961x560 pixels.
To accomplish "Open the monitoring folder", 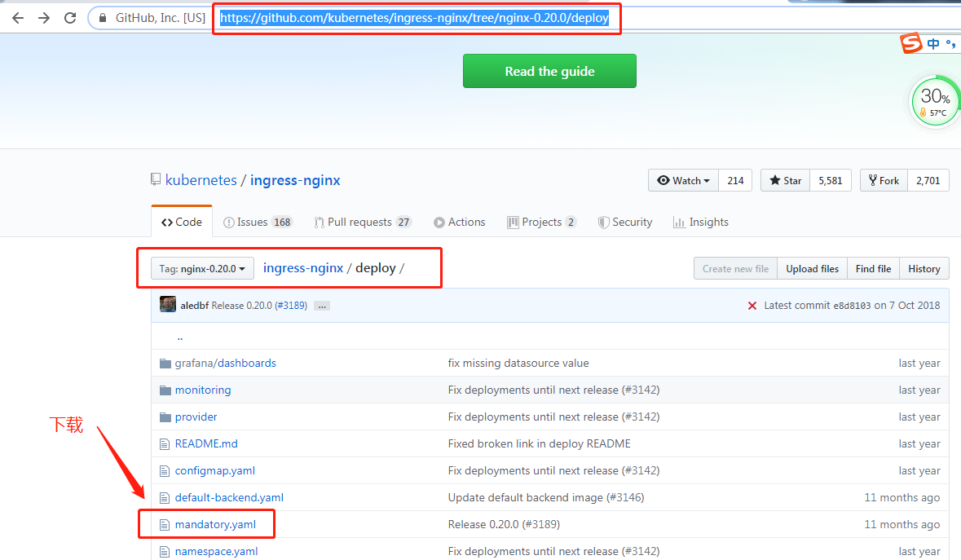I will [203, 390].
